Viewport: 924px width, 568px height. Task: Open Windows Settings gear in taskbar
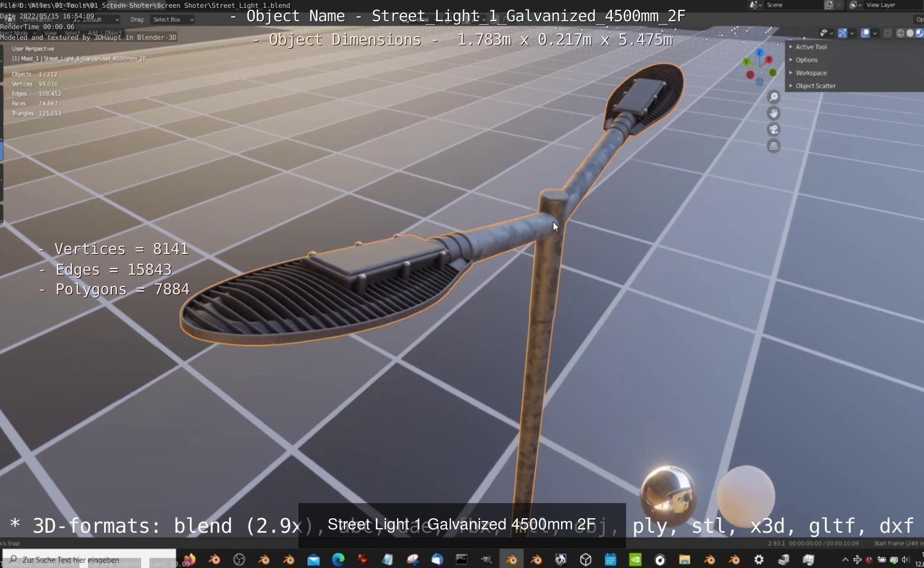click(759, 560)
